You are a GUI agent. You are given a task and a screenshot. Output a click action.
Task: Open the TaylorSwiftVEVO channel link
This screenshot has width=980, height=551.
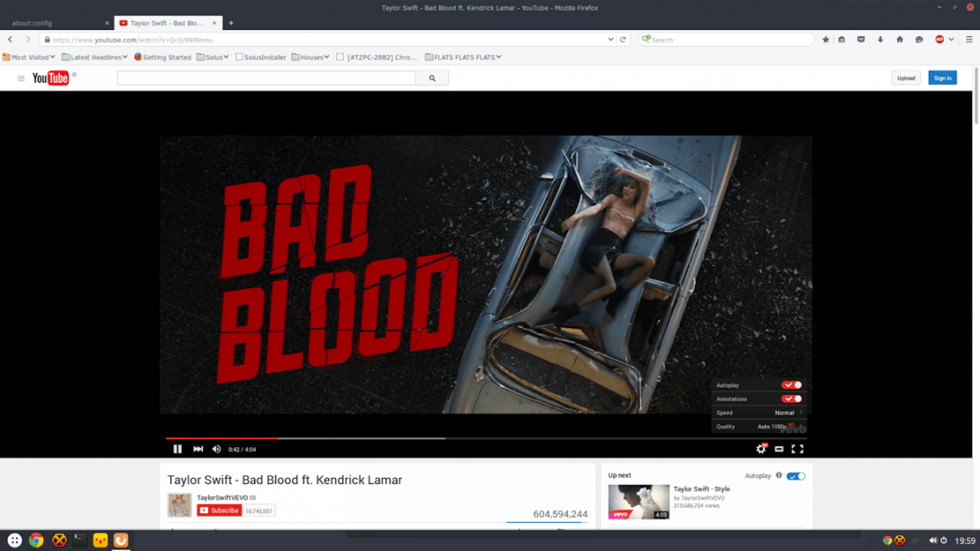223,498
